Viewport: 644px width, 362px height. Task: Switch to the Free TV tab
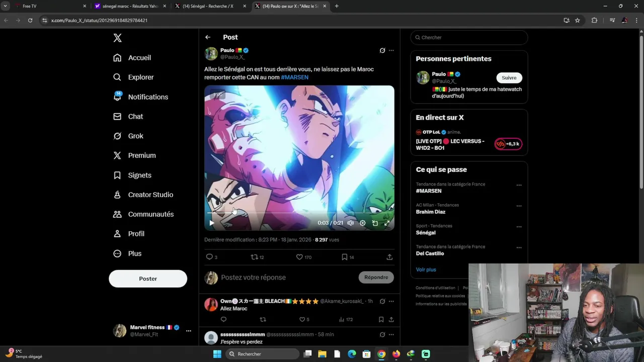(50, 6)
